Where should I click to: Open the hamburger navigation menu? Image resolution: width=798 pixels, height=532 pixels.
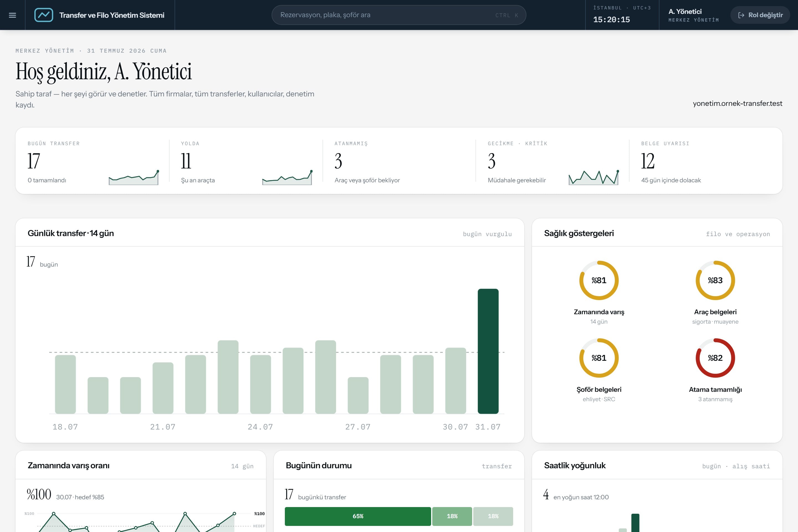click(x=12, y=15)
